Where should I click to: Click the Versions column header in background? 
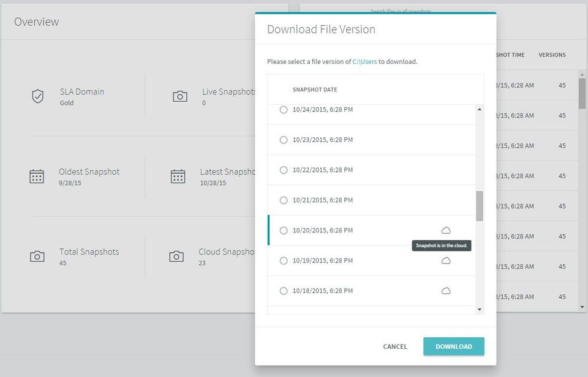coord(552,55)
